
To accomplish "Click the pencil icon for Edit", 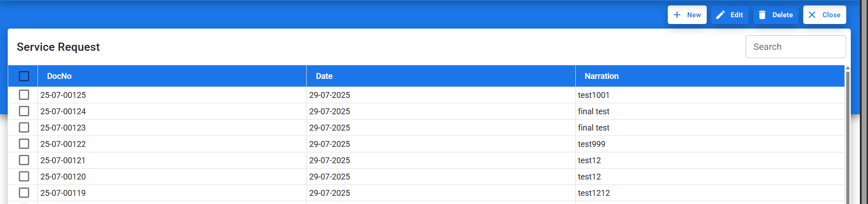I will coord(720,15).
